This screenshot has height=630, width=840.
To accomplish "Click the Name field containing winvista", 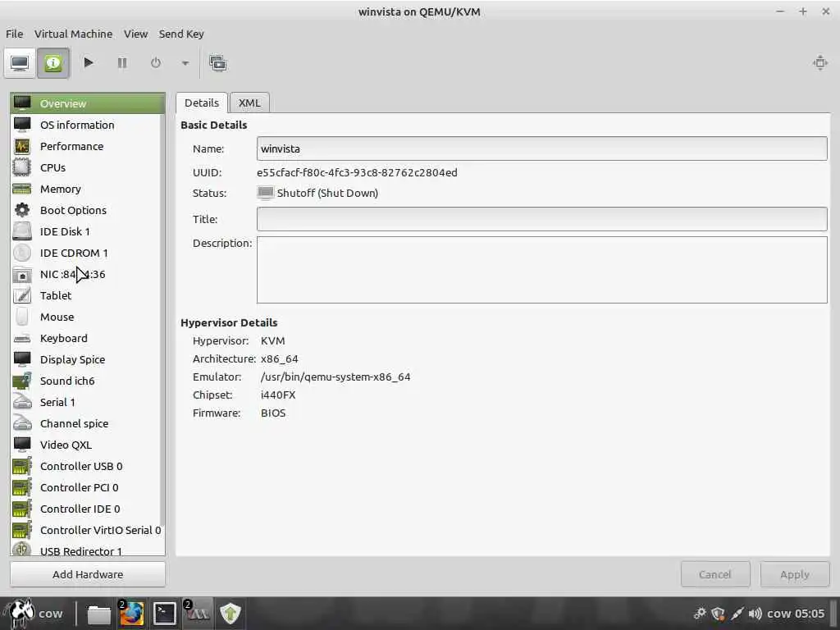I will tap(541, 148).
